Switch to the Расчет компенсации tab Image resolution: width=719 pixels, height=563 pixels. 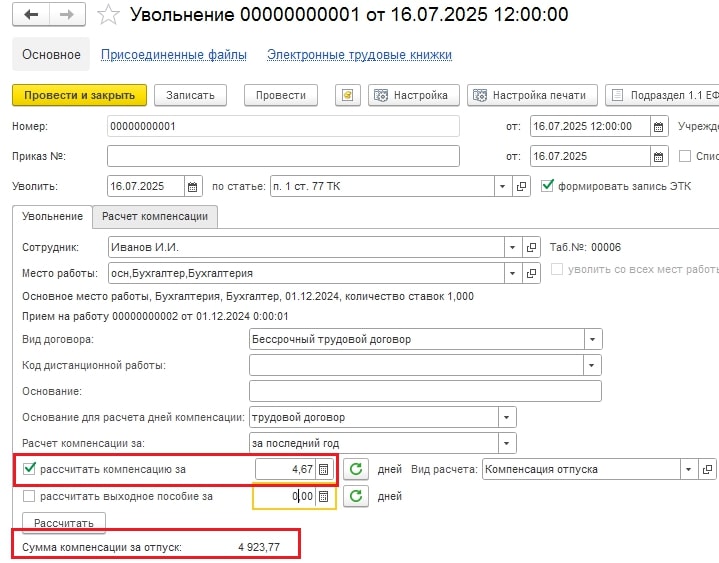155,216
